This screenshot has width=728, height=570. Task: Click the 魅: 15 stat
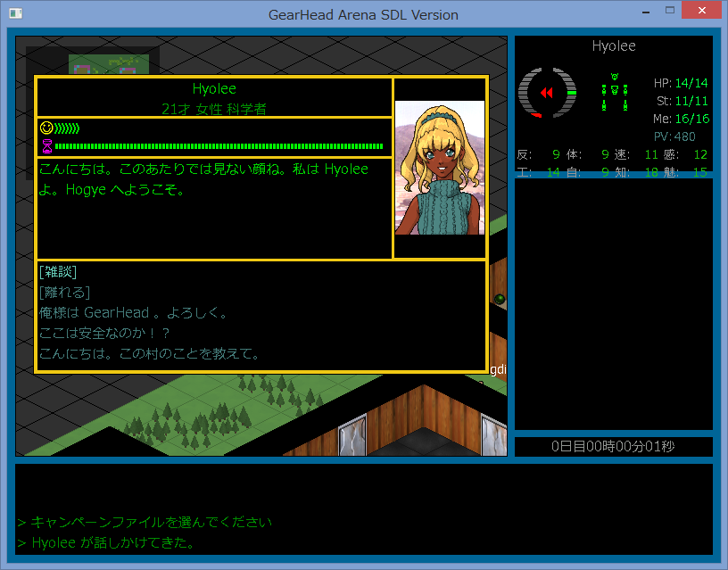coord(686,172)
